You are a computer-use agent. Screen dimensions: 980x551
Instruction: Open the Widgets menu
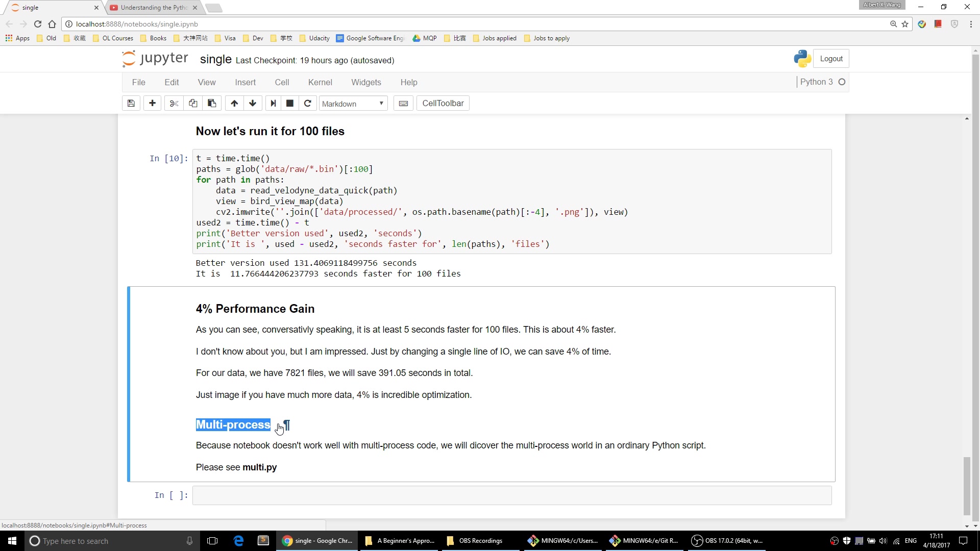(x=366, y=83)
